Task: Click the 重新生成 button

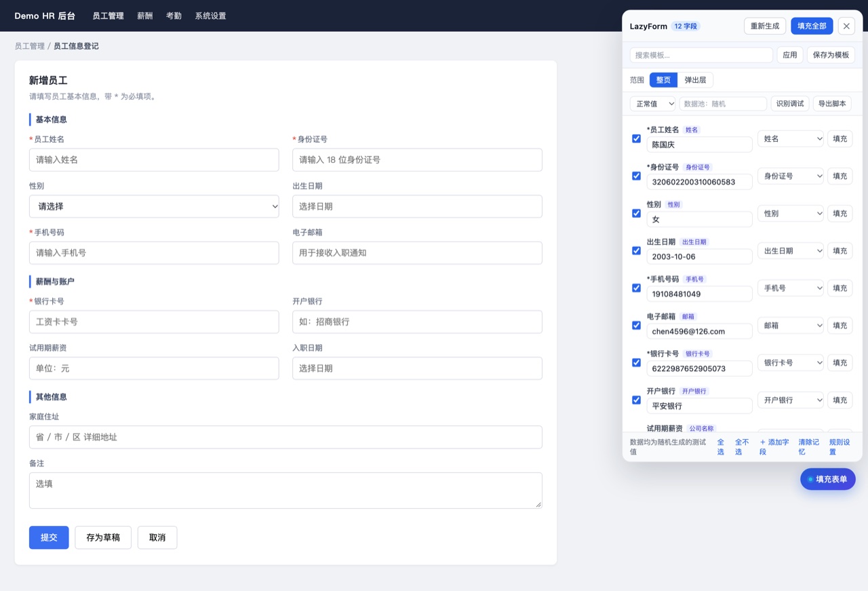Action: click(x=765, y=26)
